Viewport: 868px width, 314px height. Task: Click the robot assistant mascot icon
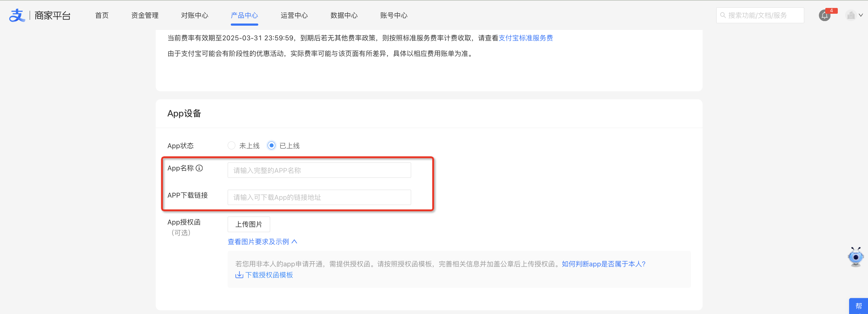point(855,257)
